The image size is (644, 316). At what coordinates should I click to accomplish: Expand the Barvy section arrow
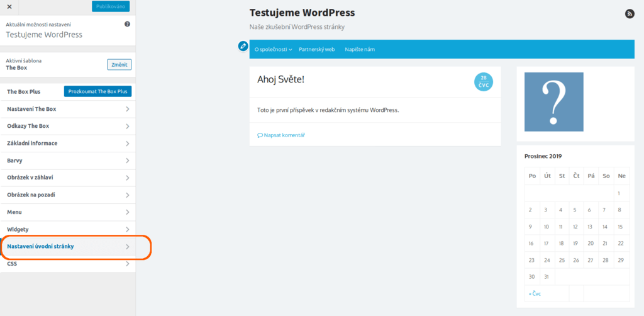click(128, 161)
